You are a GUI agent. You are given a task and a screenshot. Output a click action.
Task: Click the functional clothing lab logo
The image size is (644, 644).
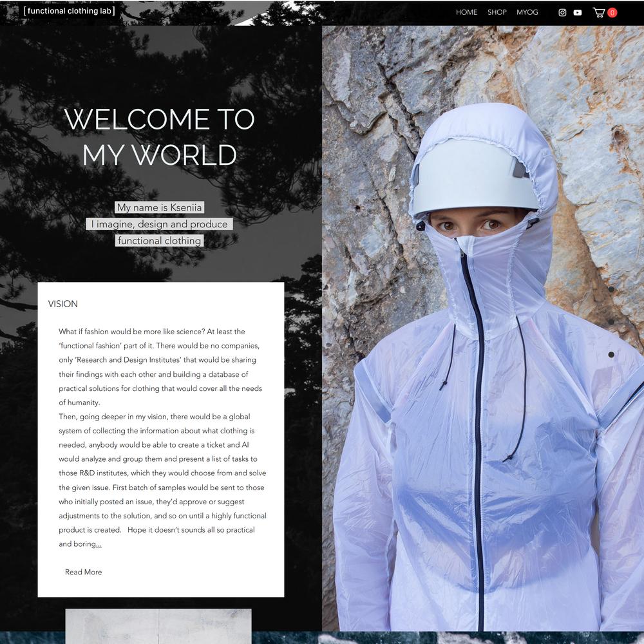69,11
